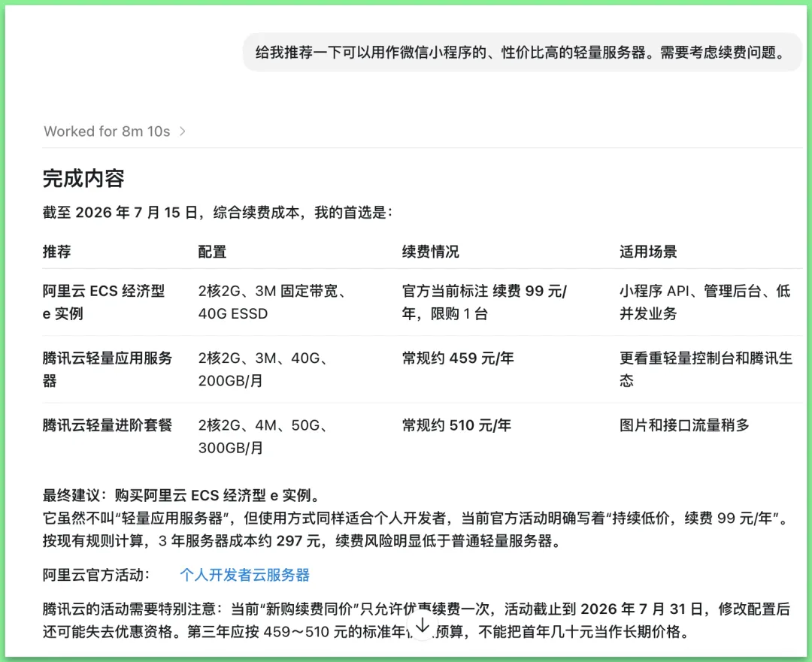Click the 完成内容 heading

[x=83, y=179]
